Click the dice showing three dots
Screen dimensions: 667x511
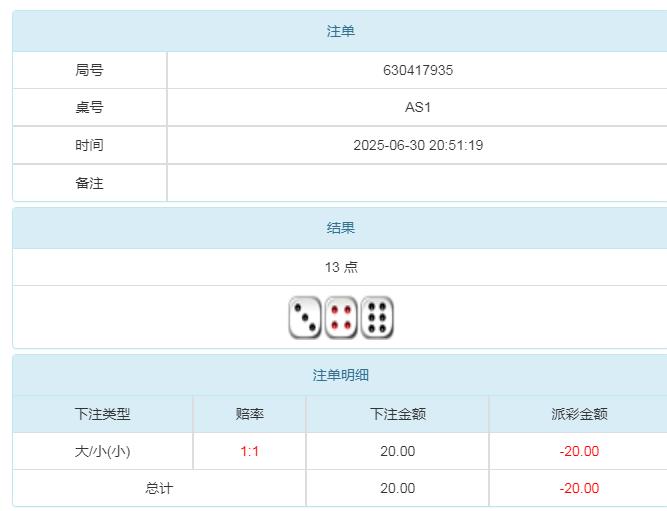305,317
